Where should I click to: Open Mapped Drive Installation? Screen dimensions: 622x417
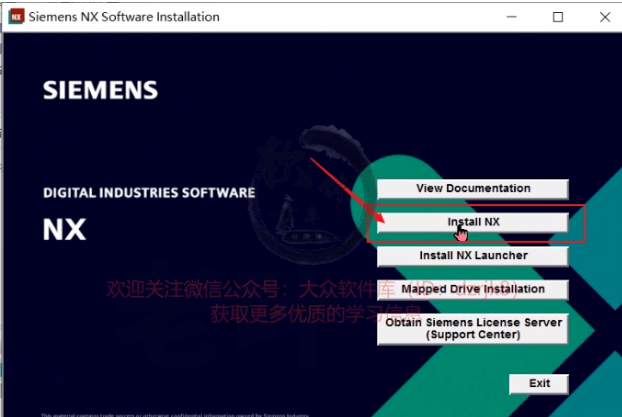click(x=472, y=290)
